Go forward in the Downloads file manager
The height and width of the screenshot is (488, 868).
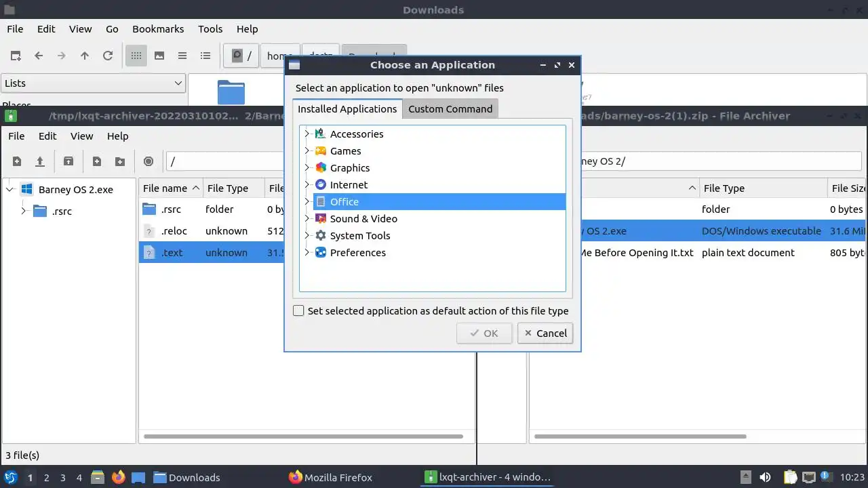tap(62, 56)
